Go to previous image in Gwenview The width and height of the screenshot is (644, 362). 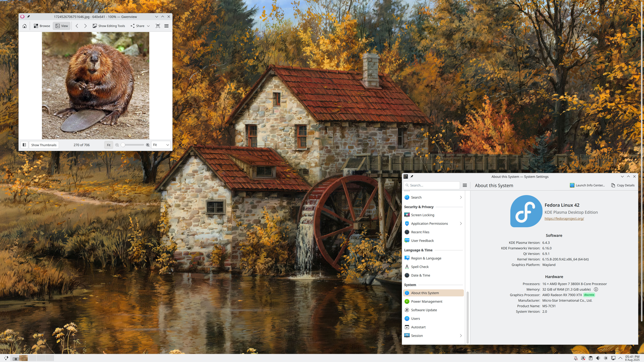click(x=77, y=26)
